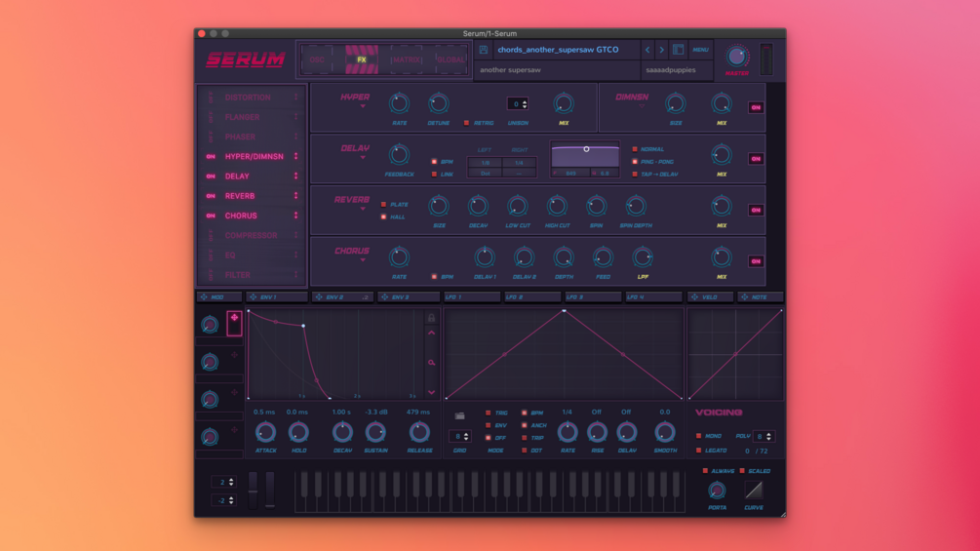Switch to the MATRIX tab
980x551 pixels.
point(407,59)
